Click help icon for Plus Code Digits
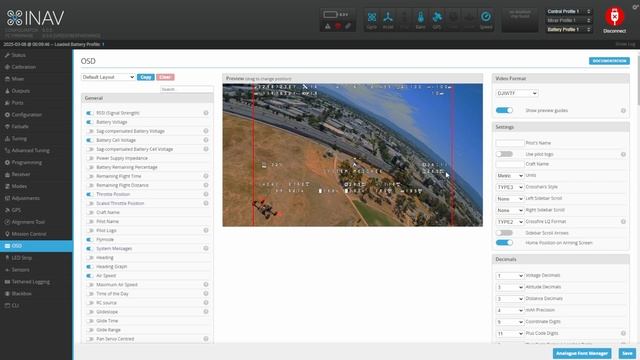The height and width of the screenshot is (360, 640). click(623, 333)
